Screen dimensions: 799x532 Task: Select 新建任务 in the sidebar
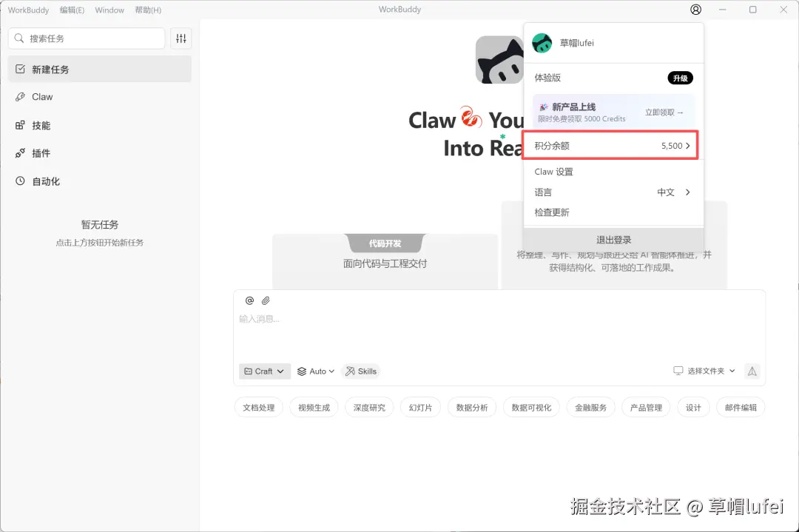(x=100, y=70)
